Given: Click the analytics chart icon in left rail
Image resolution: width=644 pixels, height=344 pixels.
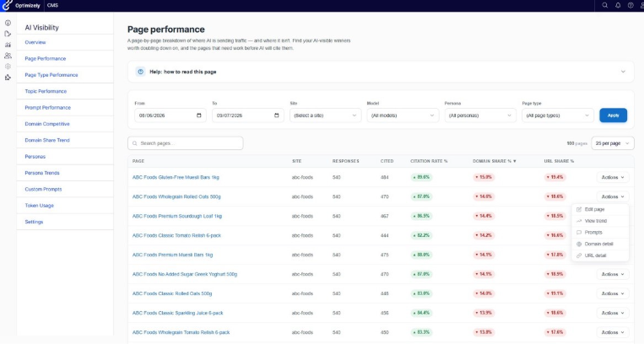Looking at the screenshot, I should coord(8,45).
